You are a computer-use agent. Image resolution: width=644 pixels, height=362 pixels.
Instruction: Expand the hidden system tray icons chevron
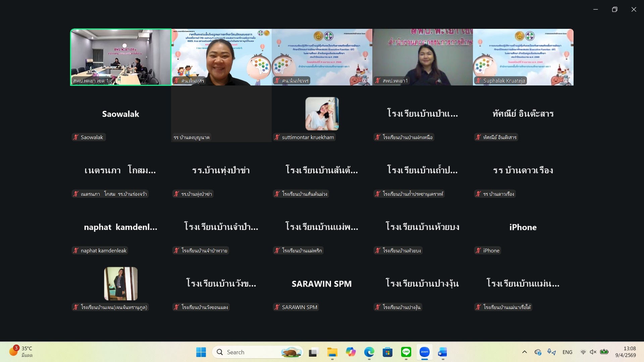click(x=525, y=352)
